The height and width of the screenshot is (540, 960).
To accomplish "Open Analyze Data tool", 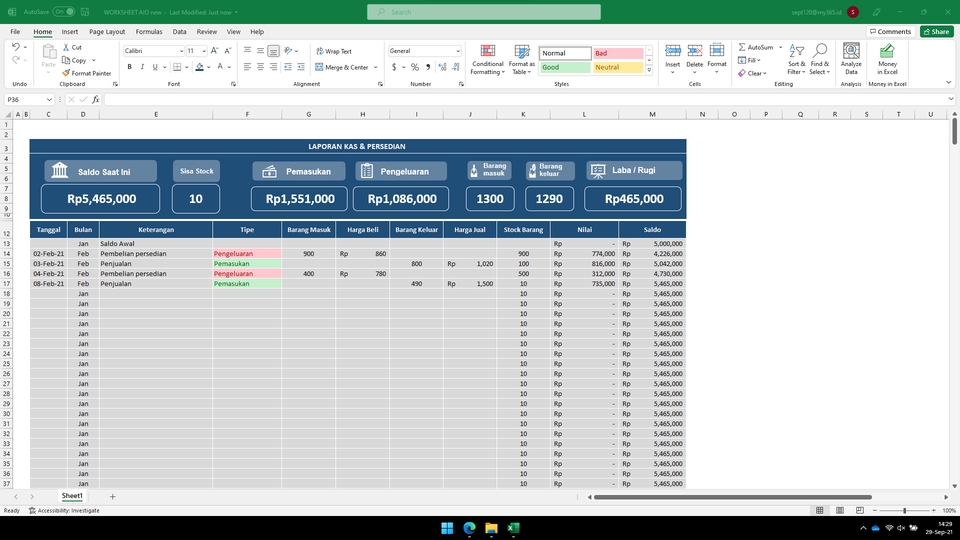I will (x=851, y=59).
